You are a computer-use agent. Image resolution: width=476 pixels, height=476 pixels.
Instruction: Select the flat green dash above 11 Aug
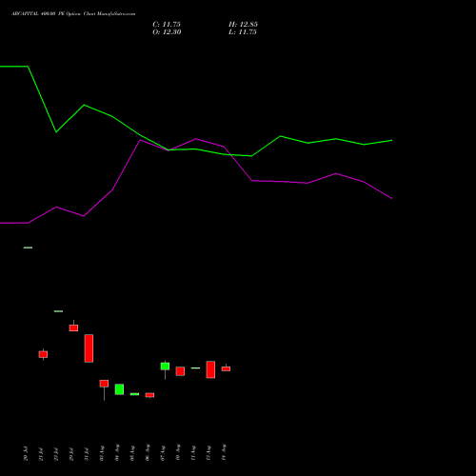click(195, 367)
